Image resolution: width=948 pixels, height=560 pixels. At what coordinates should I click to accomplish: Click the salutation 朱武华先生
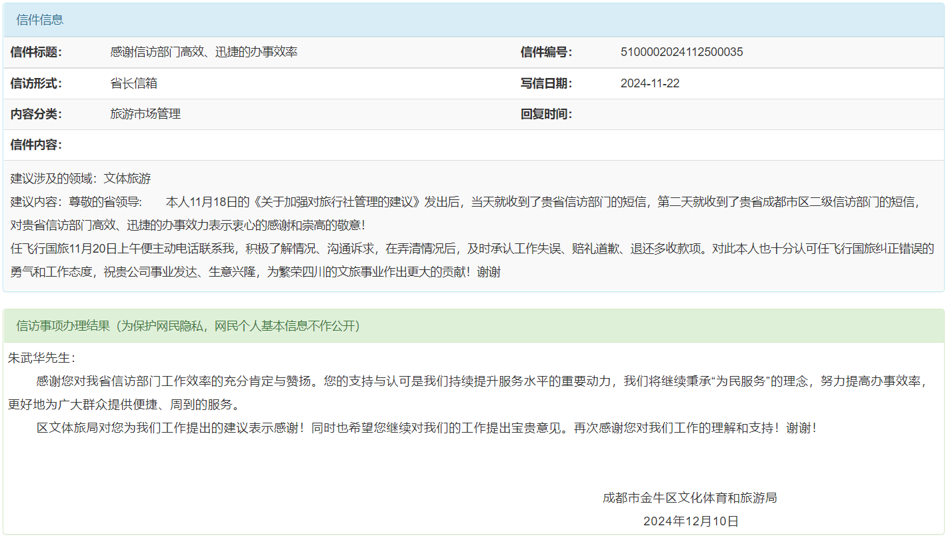41,358
